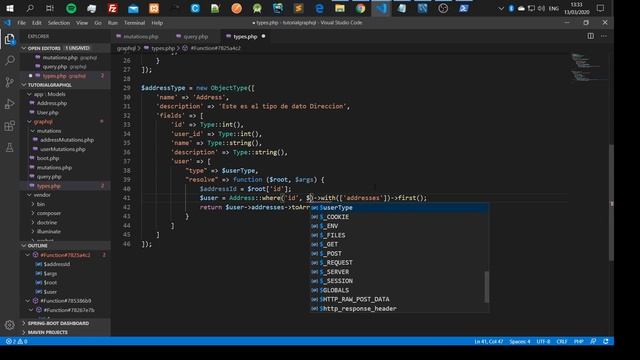Open the Manage gear icon

(10, 325)
